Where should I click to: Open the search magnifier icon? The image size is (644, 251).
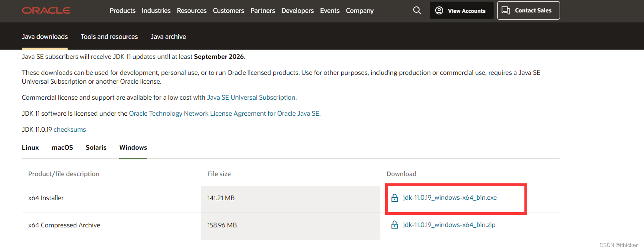pyautogui.click(x=417, y=10)
